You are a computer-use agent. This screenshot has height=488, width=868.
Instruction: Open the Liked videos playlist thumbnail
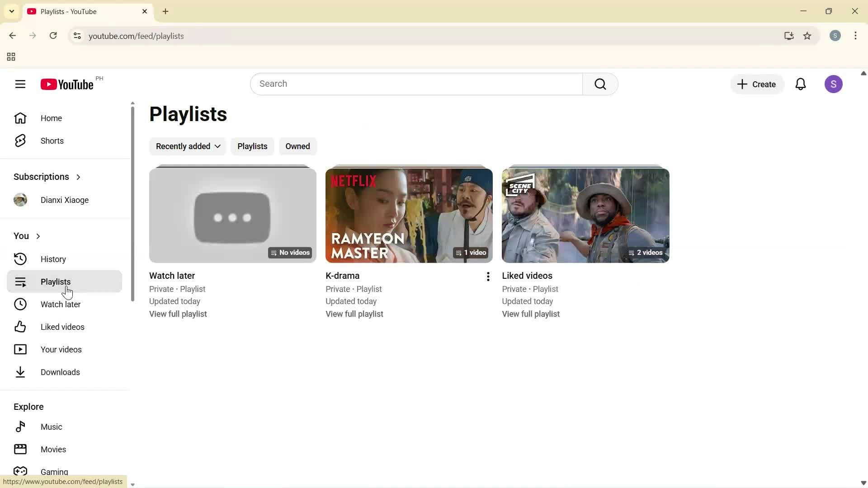click(585, 216)
